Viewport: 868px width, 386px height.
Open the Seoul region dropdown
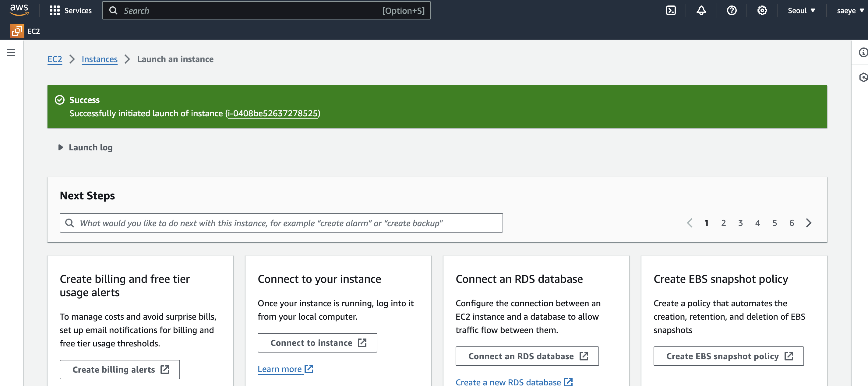pyautogui.click(x=801, y=10)
